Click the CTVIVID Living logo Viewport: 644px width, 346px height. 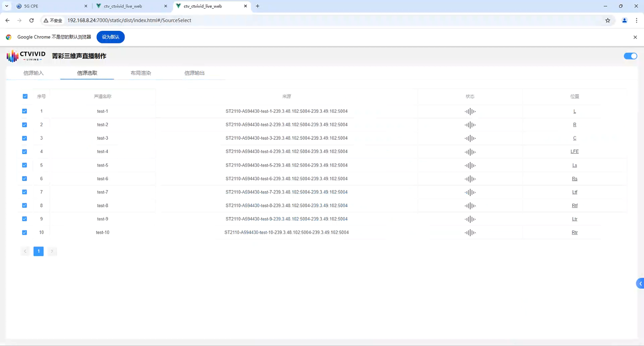pyautogui.click(x=26, y=56)
